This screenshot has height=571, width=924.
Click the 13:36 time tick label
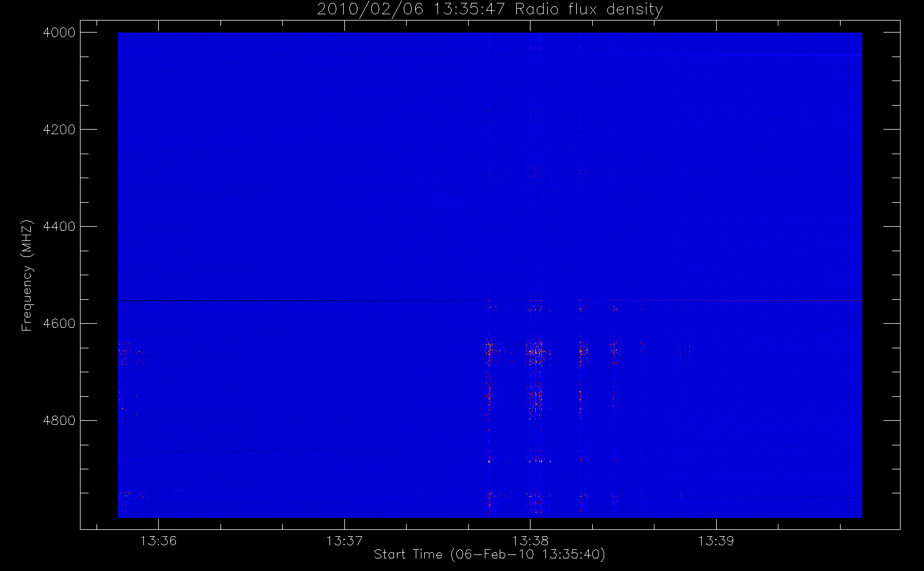coord(159,541)
